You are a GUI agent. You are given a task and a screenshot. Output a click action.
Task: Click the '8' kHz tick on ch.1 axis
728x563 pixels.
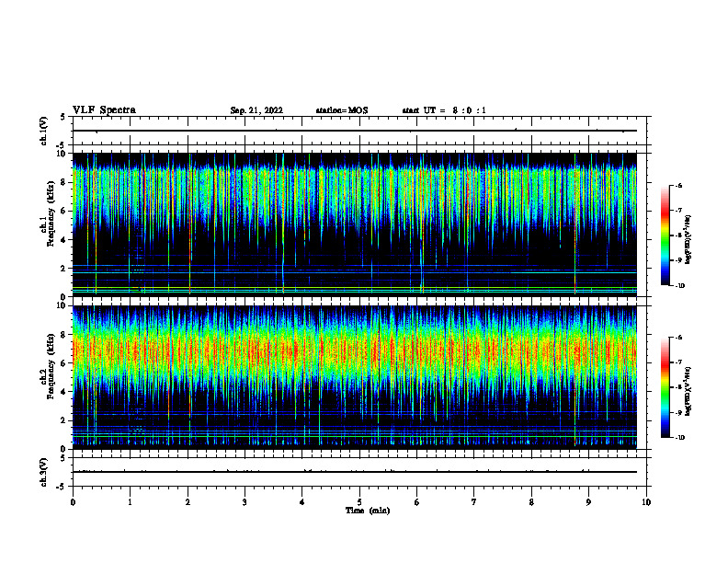[64, 182]
